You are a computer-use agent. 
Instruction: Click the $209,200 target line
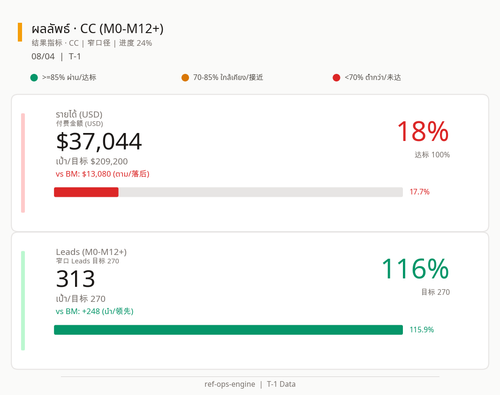[92, 161]
